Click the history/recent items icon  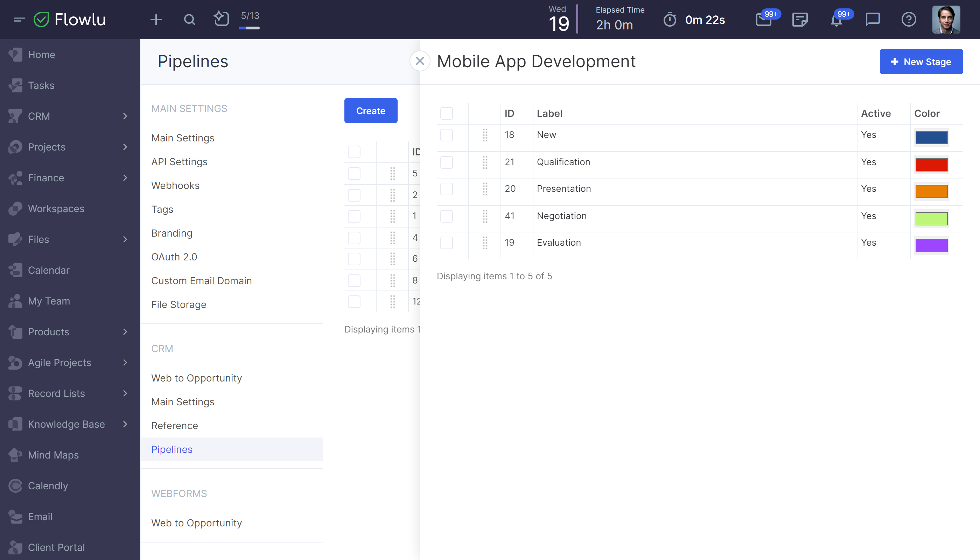(221, 20)
